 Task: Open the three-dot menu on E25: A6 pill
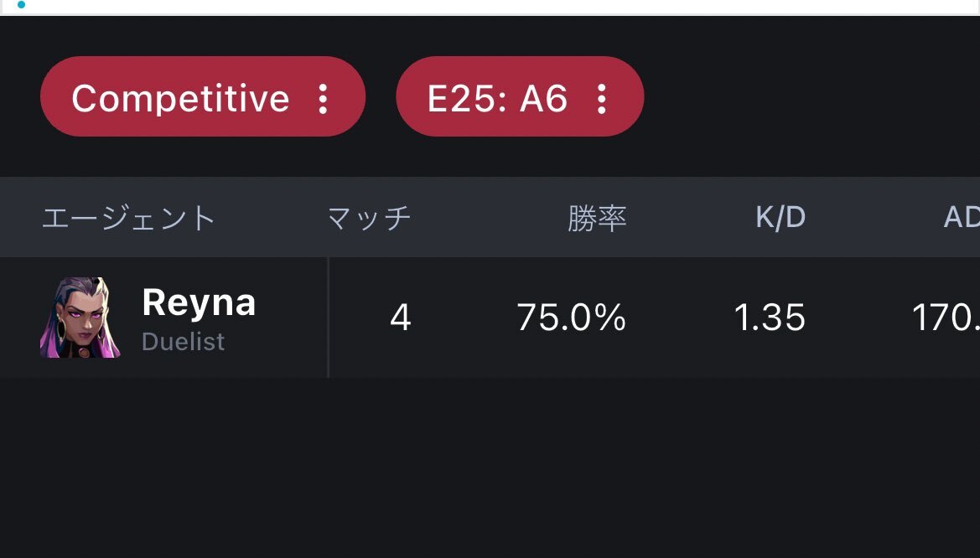pos(601,98)
